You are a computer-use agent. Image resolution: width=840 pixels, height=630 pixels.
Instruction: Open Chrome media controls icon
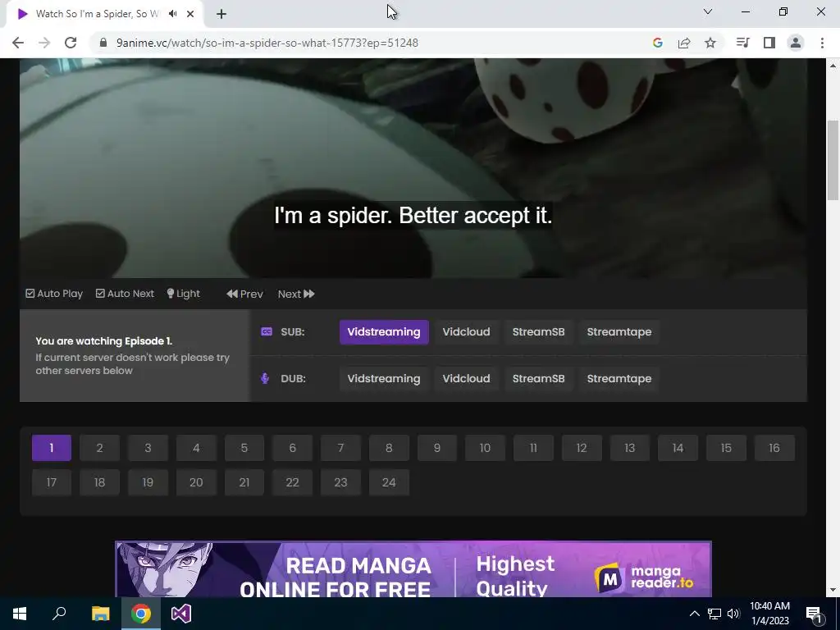[x=742, y=43]
